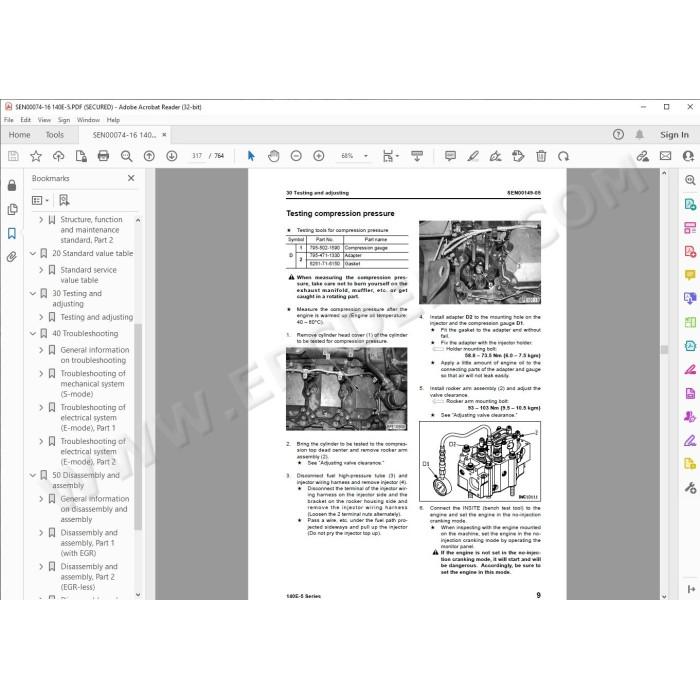Screen dimensions: 700x700
Task: Go to the previous page arrow
Action: point(149,156)
